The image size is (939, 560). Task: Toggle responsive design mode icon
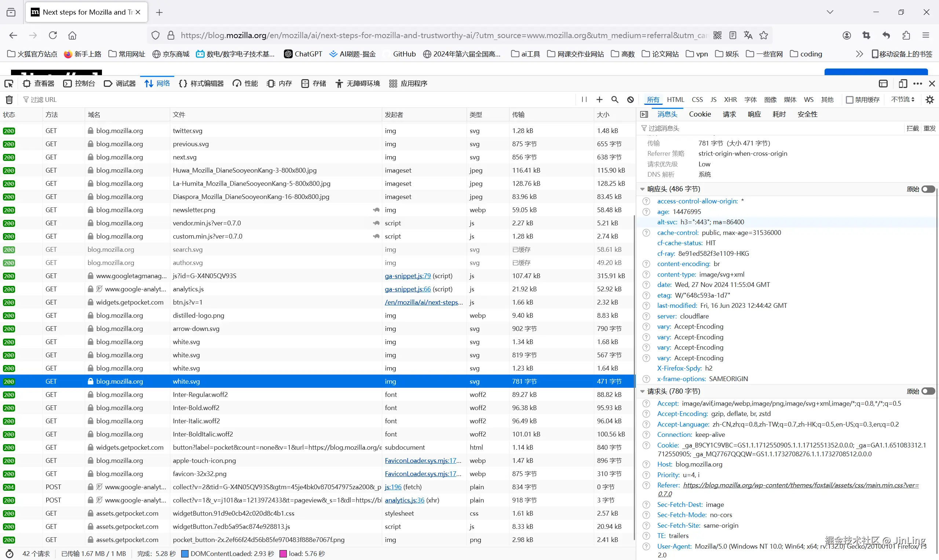pos(903,84)
